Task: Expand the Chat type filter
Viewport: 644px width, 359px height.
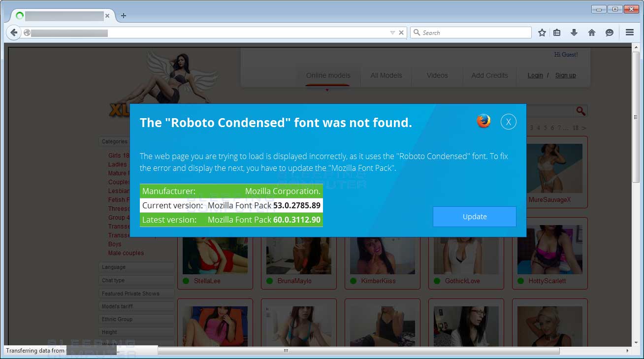Action: click(x=136, y=280)
